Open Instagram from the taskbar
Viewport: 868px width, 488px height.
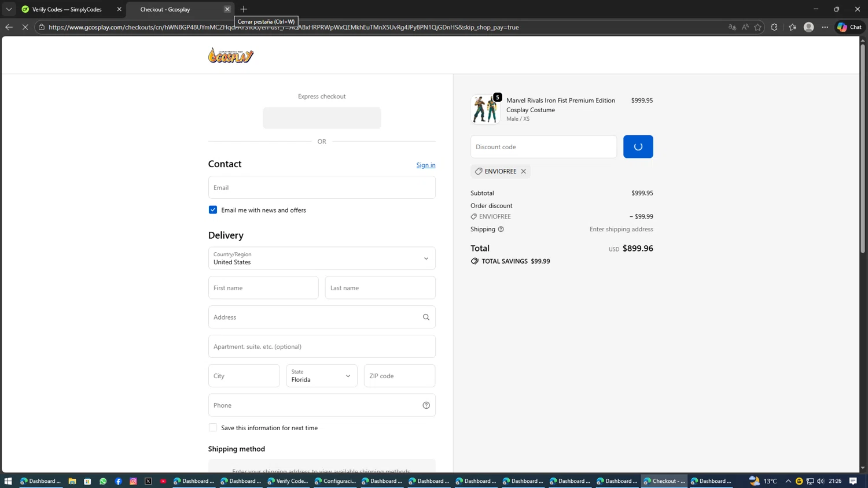(133, 481)
